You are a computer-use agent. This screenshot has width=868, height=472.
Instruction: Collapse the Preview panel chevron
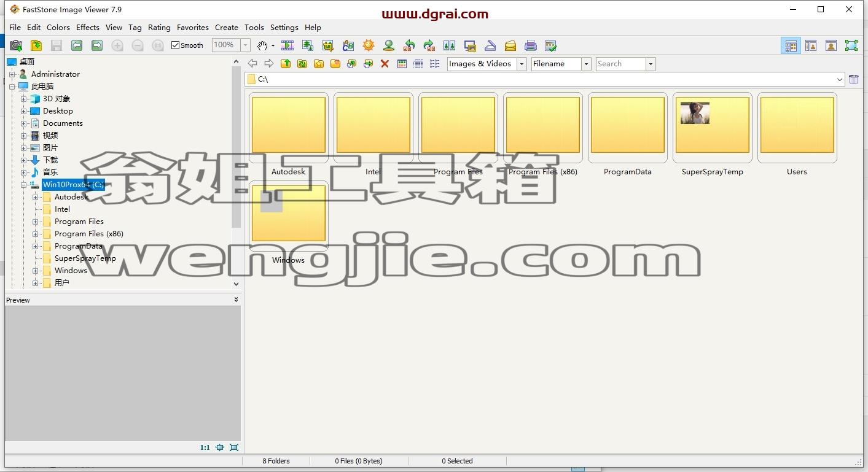coord(236,300)
